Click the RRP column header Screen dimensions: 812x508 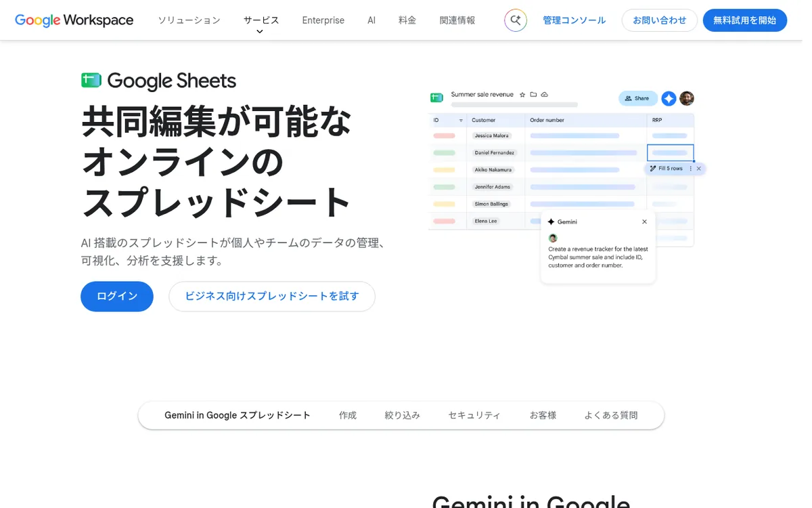(657, 121)
